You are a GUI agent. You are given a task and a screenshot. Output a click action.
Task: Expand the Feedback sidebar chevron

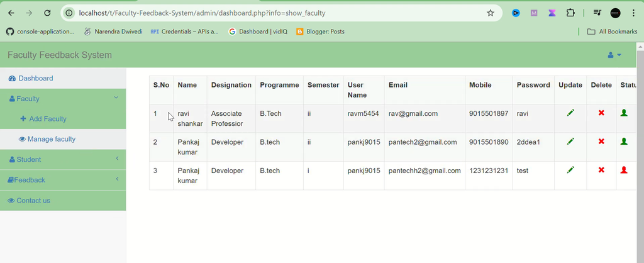(x=117, y=179)
